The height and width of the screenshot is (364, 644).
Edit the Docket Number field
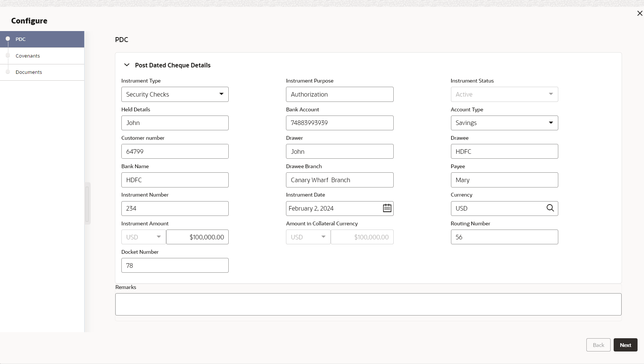175,266
